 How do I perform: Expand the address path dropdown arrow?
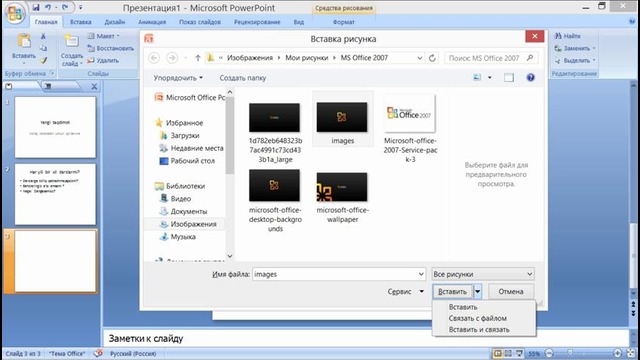[420, 58]
